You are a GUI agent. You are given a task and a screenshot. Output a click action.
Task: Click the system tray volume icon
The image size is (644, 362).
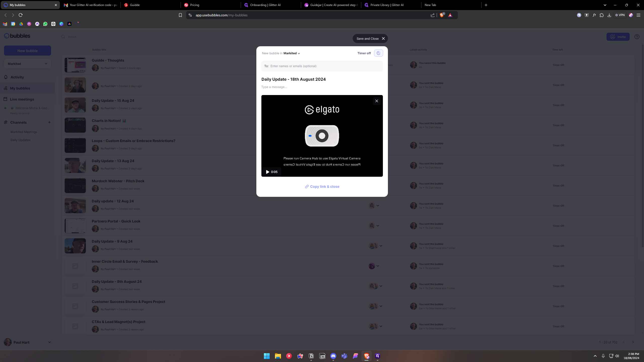[x=617, y=356]
